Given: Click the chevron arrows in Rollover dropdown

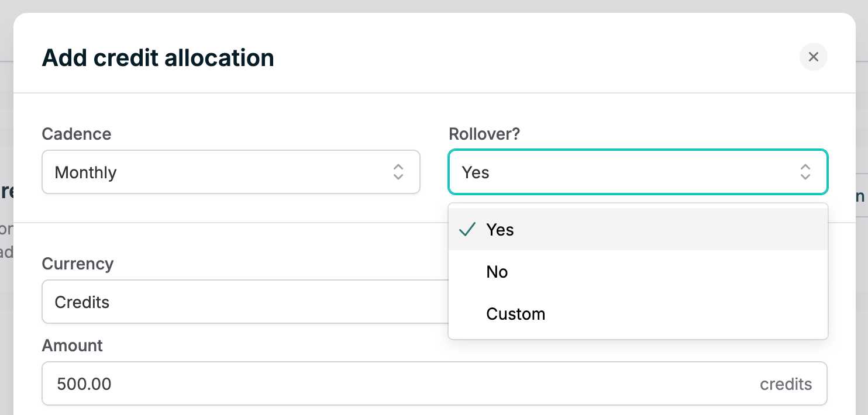Looking at the screenshot, I should coord(805,172).
